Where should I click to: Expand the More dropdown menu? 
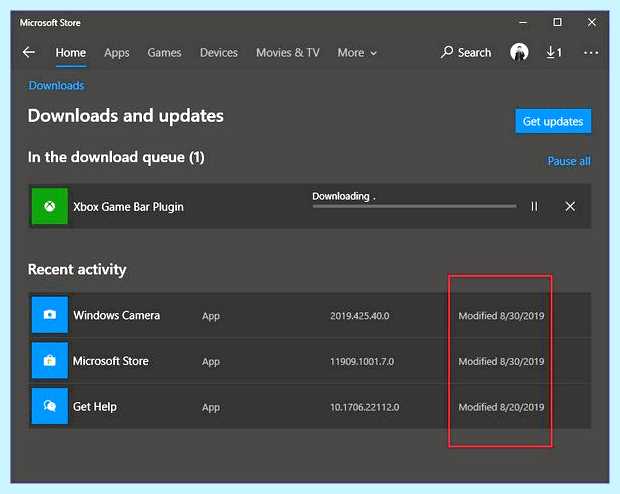point(357,53)
